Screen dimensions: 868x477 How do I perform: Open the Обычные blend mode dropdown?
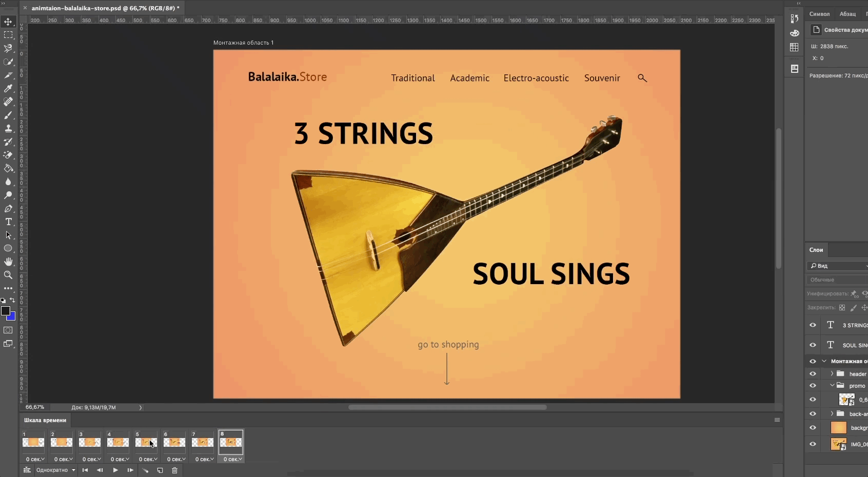837,280
